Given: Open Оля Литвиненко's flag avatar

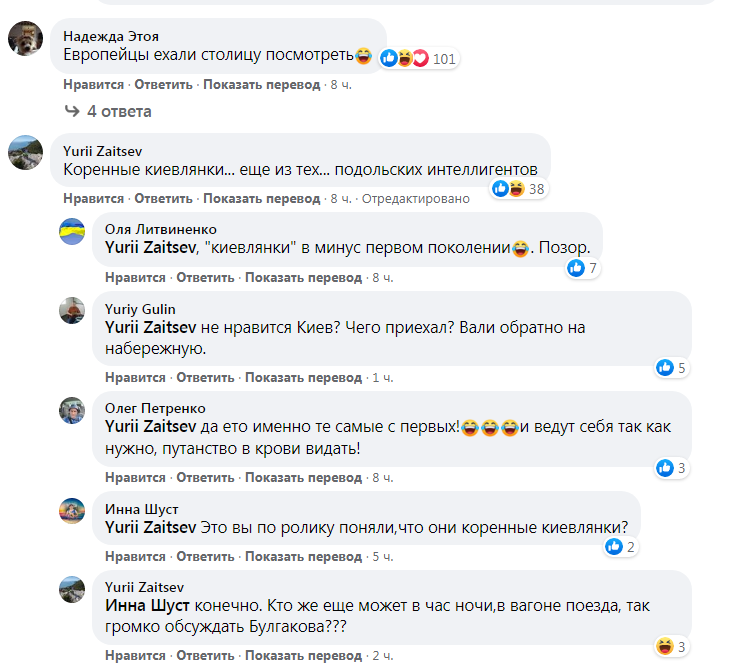Looking at the screenshot, I should (71, 231).
